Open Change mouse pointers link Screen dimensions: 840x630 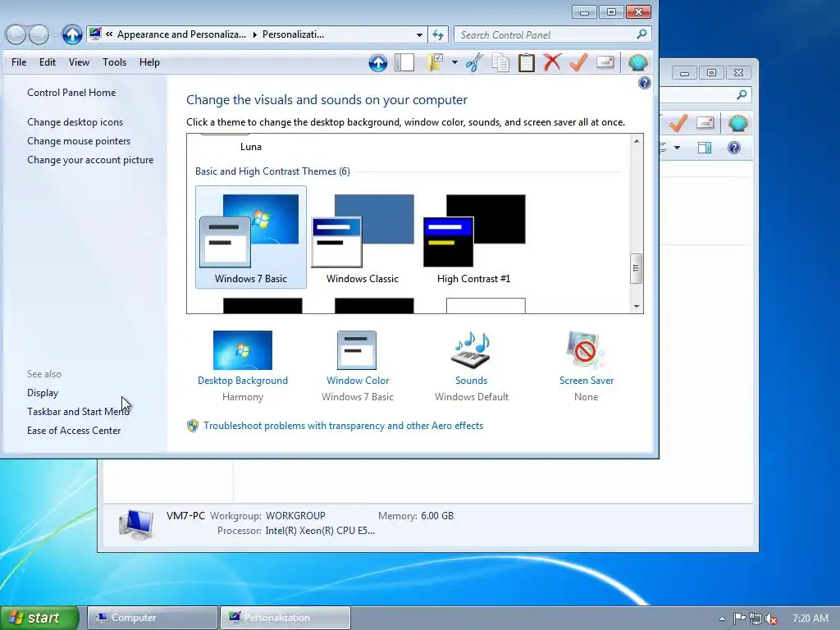pos(79,141)
